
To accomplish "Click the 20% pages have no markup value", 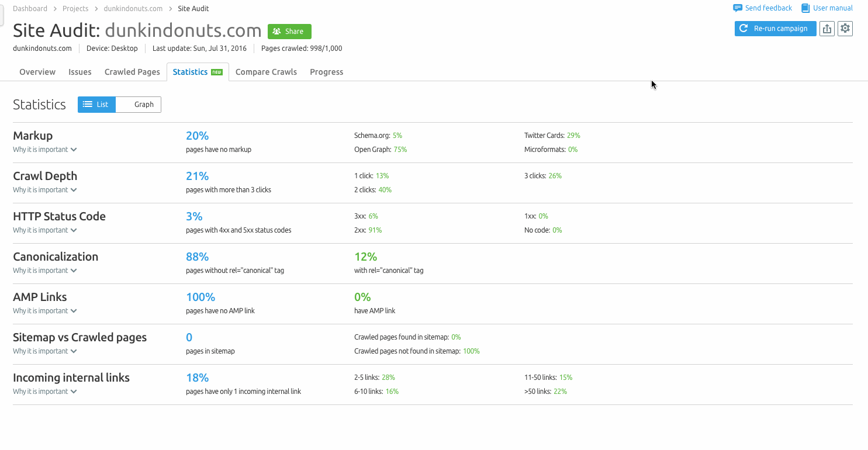I will (197, 136).
